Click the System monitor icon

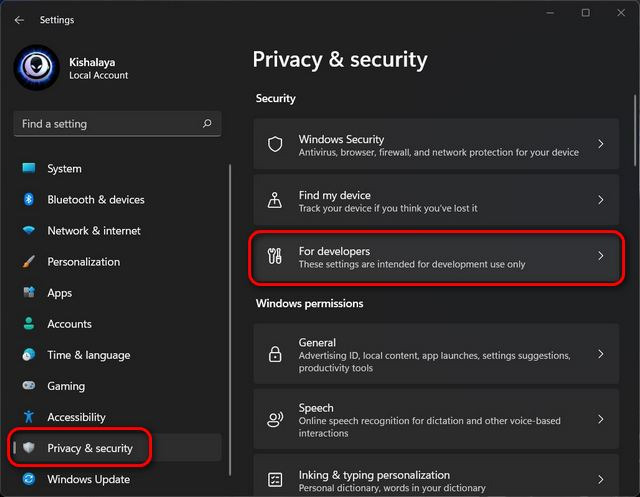click(x=29, y=168)
